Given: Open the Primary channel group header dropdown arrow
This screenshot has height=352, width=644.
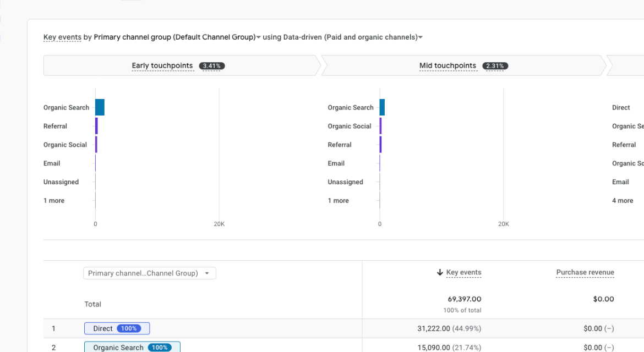Looking at the screenshot, I should [258, 37].
